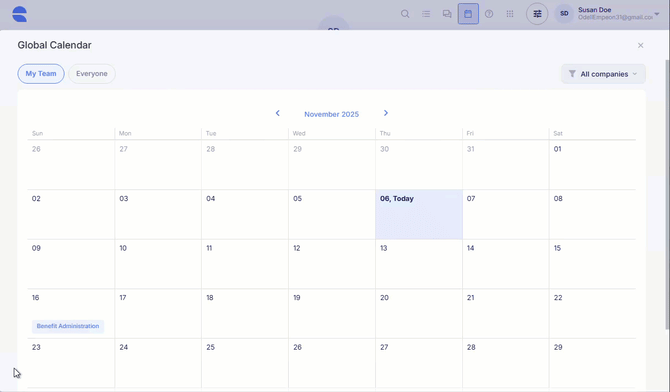Open the All companies filter dropdown
Viewport: 670px width, 392px height.
click(603, 74)
